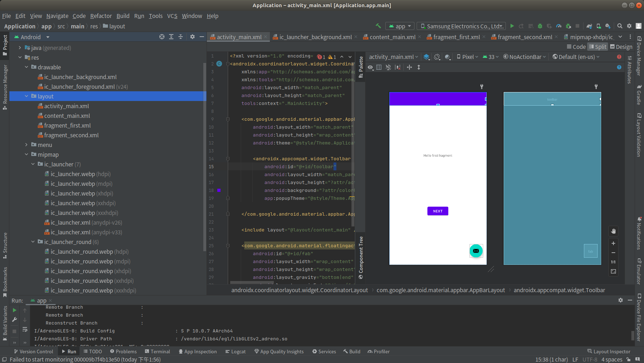This screenshot has width=644, height=363.
Task: Open the NoActionBar theme dropdown
Action: pyautogui.click(x=525, y=57)
